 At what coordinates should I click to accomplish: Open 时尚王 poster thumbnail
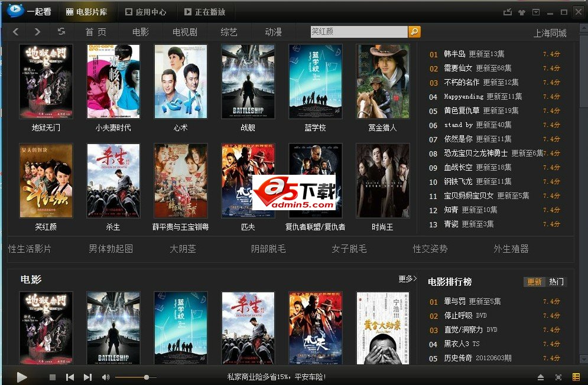tap(382, 181)
